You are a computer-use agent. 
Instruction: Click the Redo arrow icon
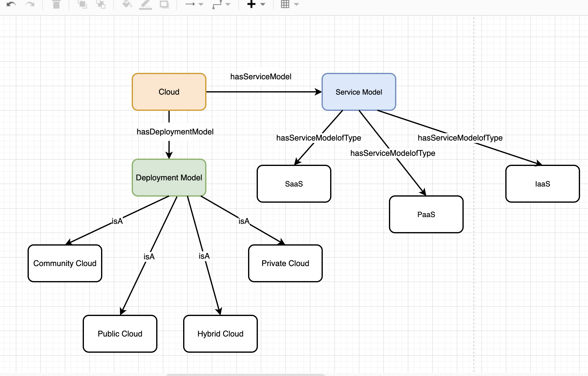pyautogui.click(x=30, y=4)
